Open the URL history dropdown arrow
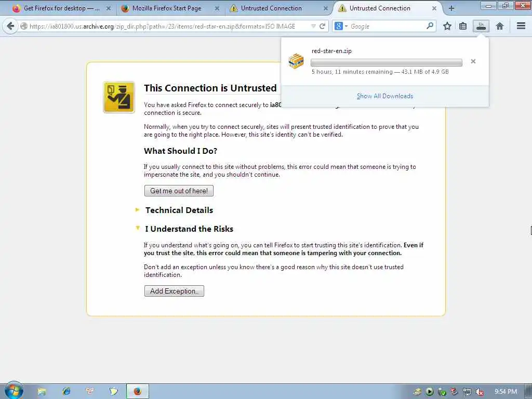The image size is (532, 399). (x=313, y=26)
